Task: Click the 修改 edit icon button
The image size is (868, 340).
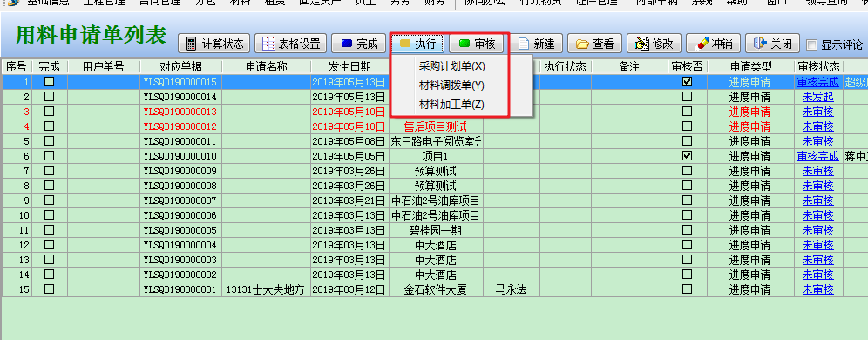Action: coord(642,44)
